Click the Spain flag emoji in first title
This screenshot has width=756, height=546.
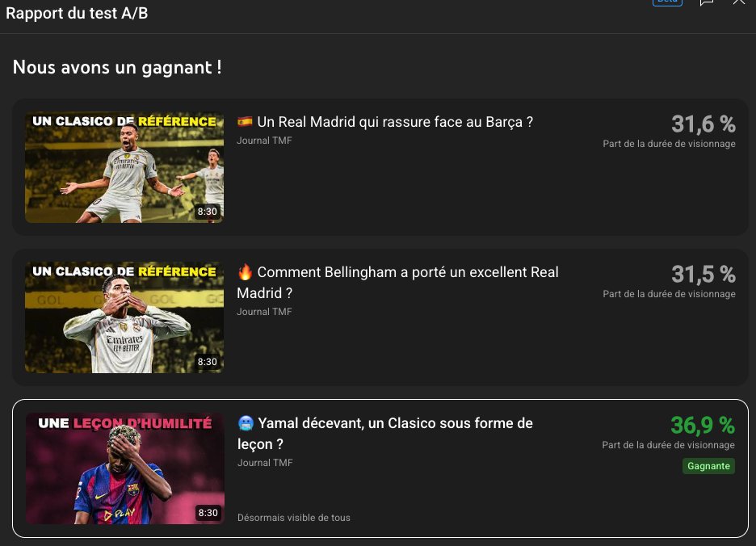pos(245,121)
